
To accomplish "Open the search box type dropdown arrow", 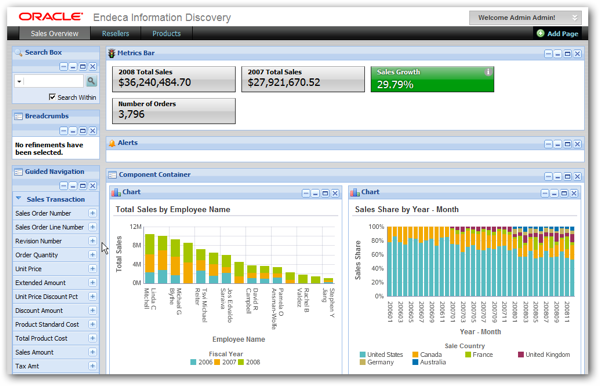I will [x=19, y=81].
